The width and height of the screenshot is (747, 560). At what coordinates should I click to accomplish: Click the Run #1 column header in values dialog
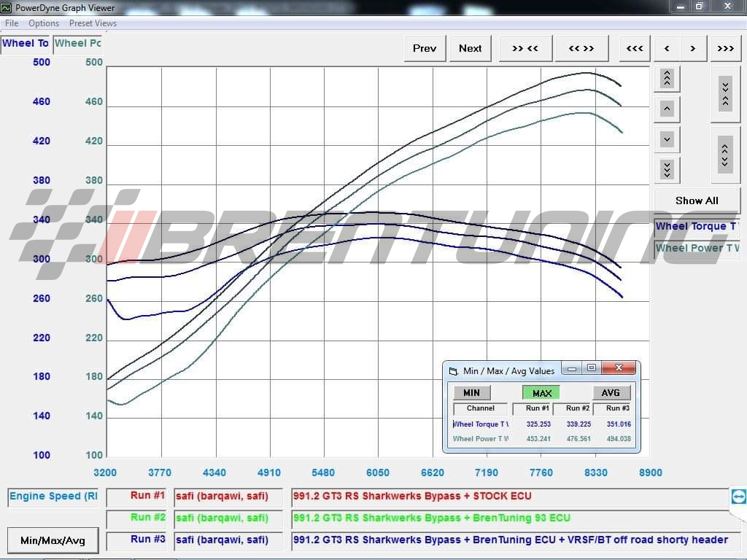point(531,408)
